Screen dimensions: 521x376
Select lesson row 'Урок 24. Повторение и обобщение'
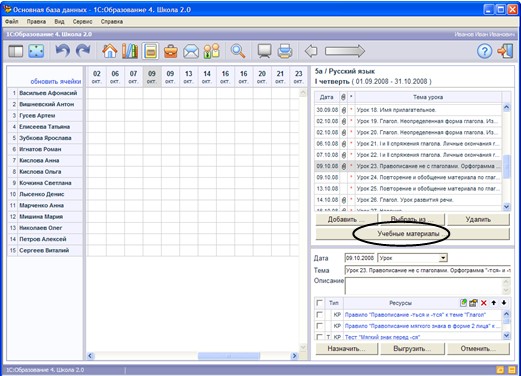(x=408, y=177)
